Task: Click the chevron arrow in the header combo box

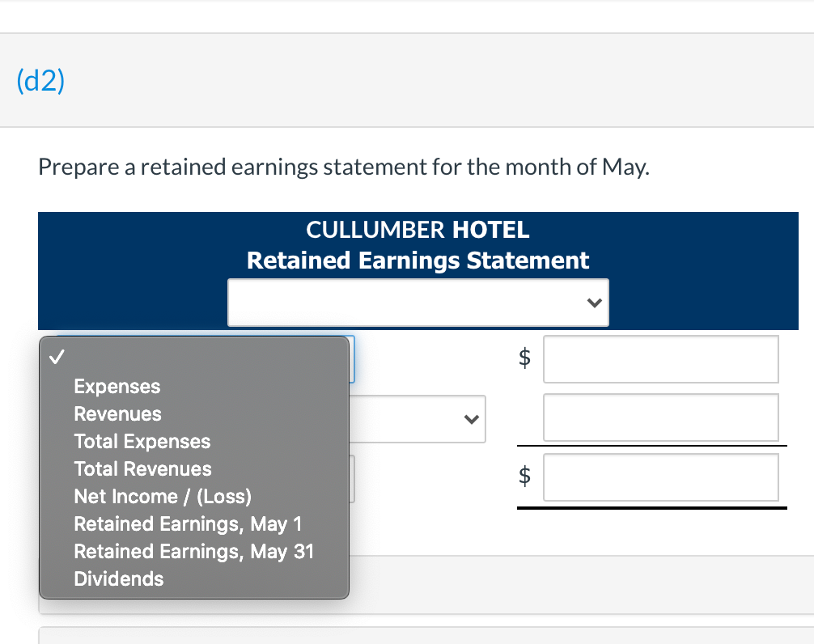Action: (x=596, y=302)
